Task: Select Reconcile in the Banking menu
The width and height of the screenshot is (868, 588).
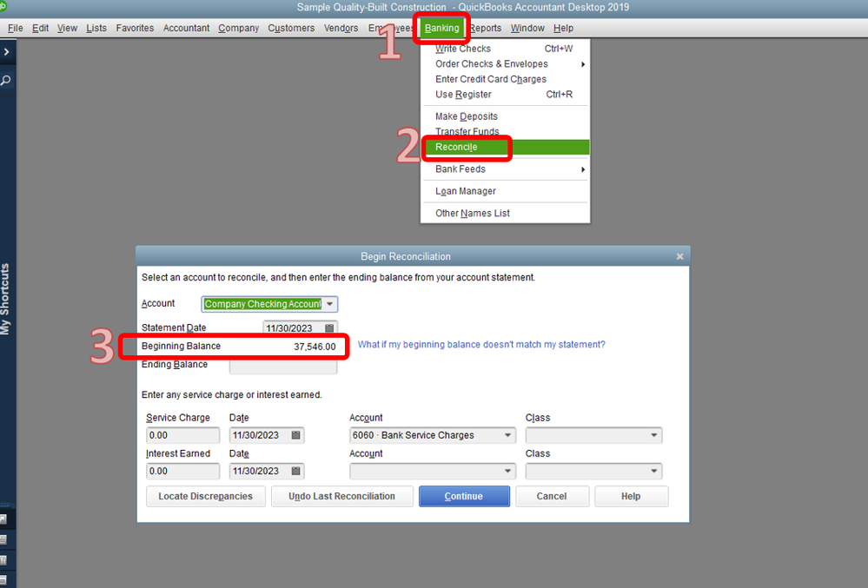Action: click(505, 147)
